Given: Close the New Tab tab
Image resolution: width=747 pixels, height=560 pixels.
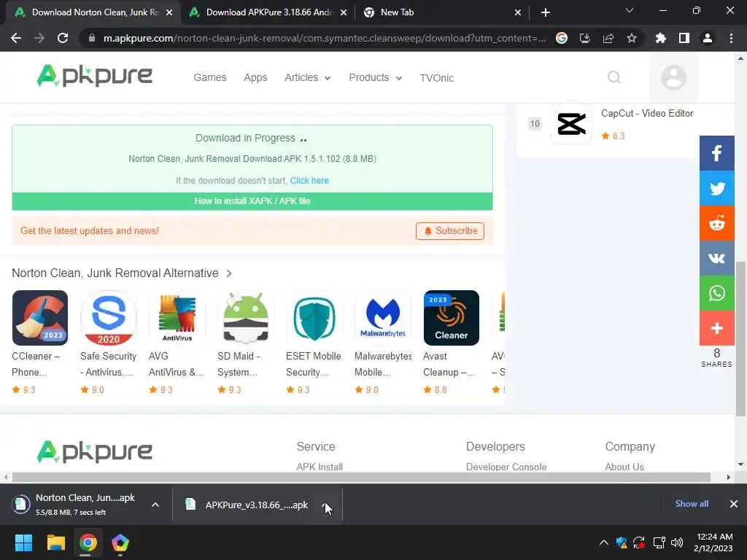Looking at the screenshot, I should tap(518, 12).
